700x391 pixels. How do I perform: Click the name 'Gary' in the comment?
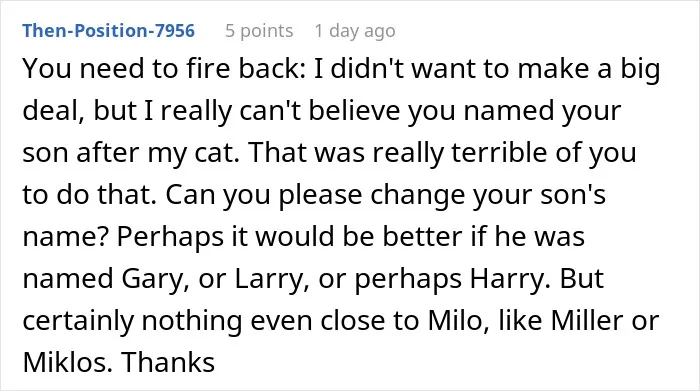tap(152, 279)
